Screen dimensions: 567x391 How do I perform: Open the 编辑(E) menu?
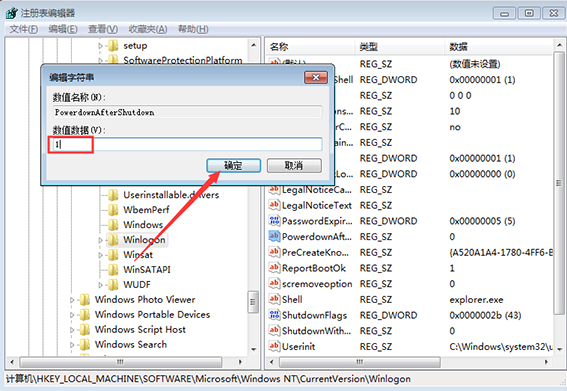(x=63, y=29)
